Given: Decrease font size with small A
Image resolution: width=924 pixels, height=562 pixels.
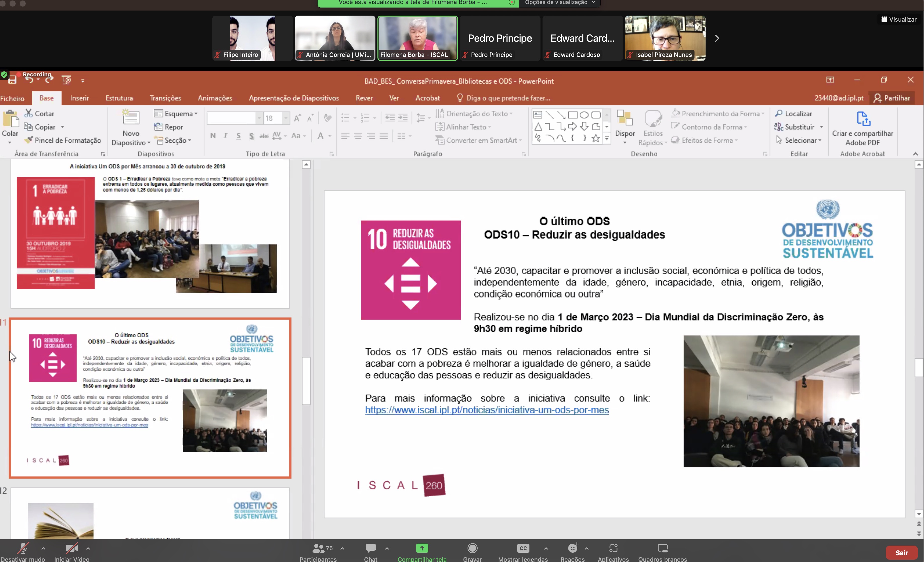Looking at the screenshot, I should (x=310, y=118).
